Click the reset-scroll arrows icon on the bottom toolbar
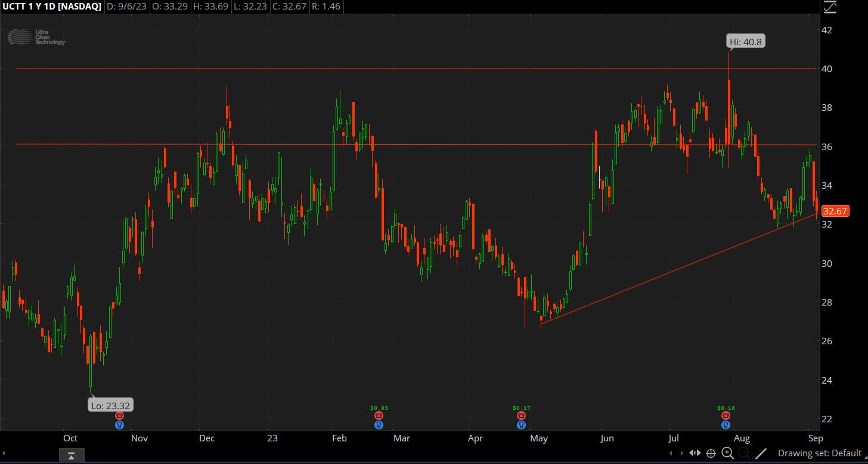Viewport: 868px width, 464px height. click(695, 453)
